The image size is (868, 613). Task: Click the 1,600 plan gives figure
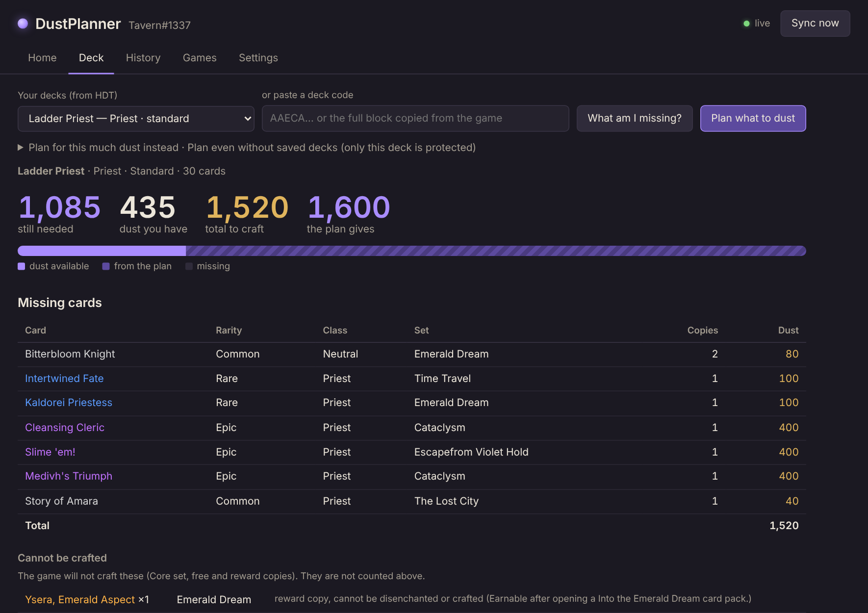click(349, 207)
